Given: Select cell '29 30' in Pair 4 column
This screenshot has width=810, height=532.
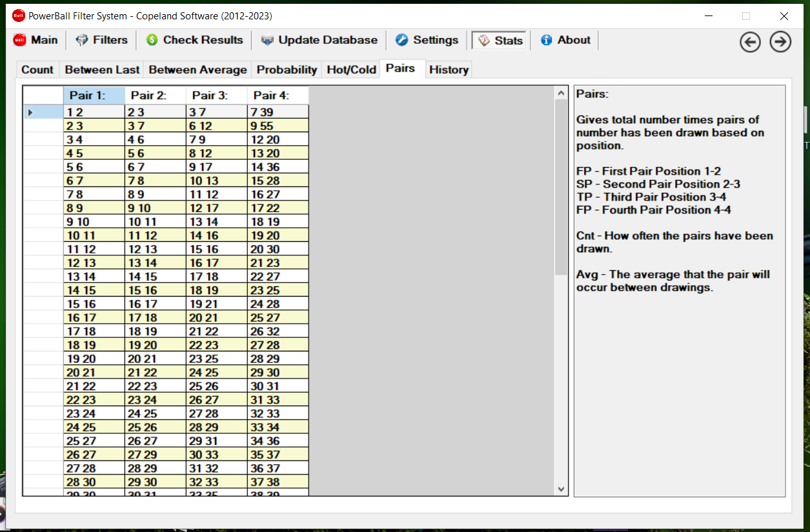Looking at the screenshot, I should pyautogui.click(x=278, y=372).
